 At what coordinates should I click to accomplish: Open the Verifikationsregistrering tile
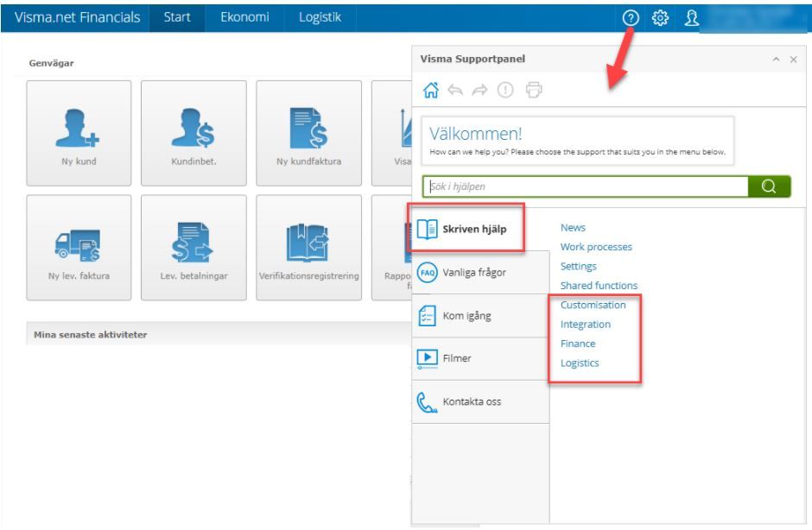tap(308, 248)
